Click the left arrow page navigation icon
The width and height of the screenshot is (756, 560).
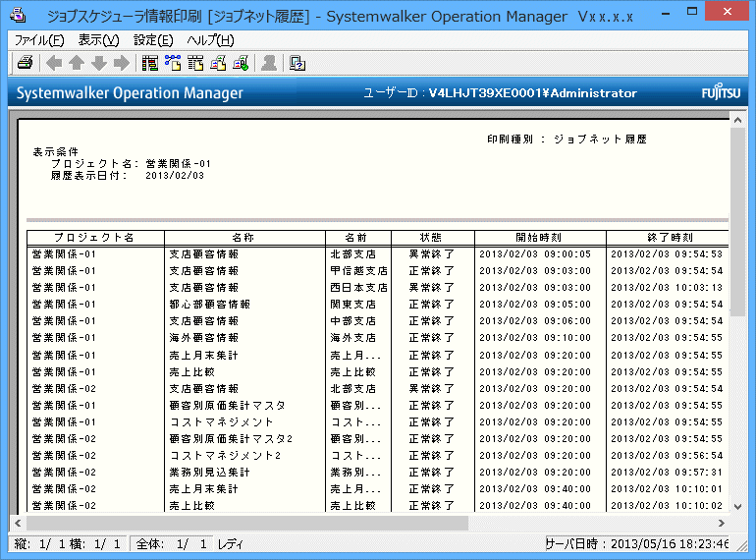[x=55, y=64]
